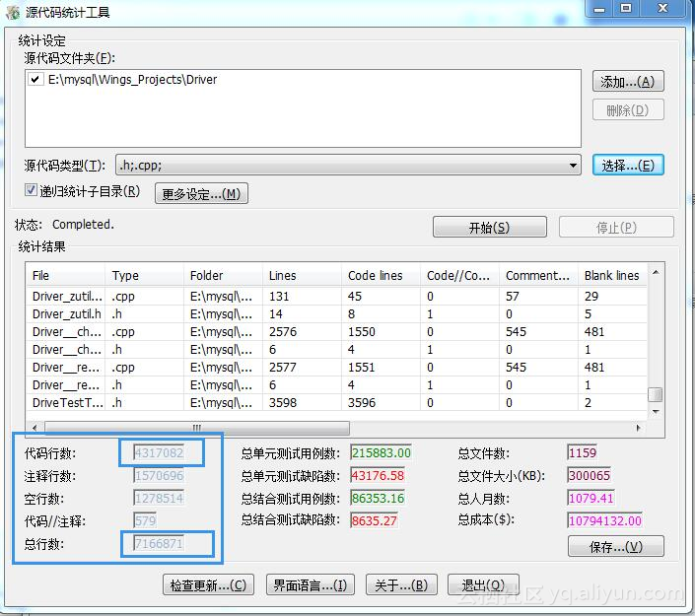Click the 删除(D) button
Image resolution: width=695 pixels, height=616 pixels.
pos(628,110)
